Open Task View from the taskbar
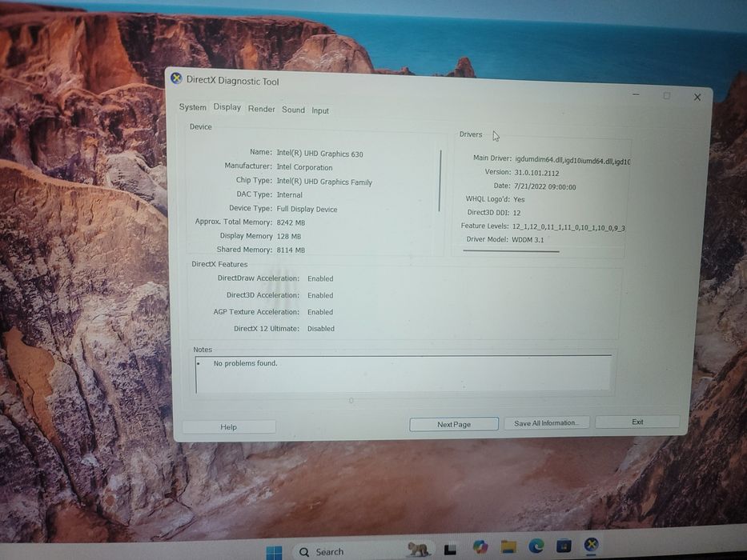Screen dimensions: 747x560 [450, 550]
